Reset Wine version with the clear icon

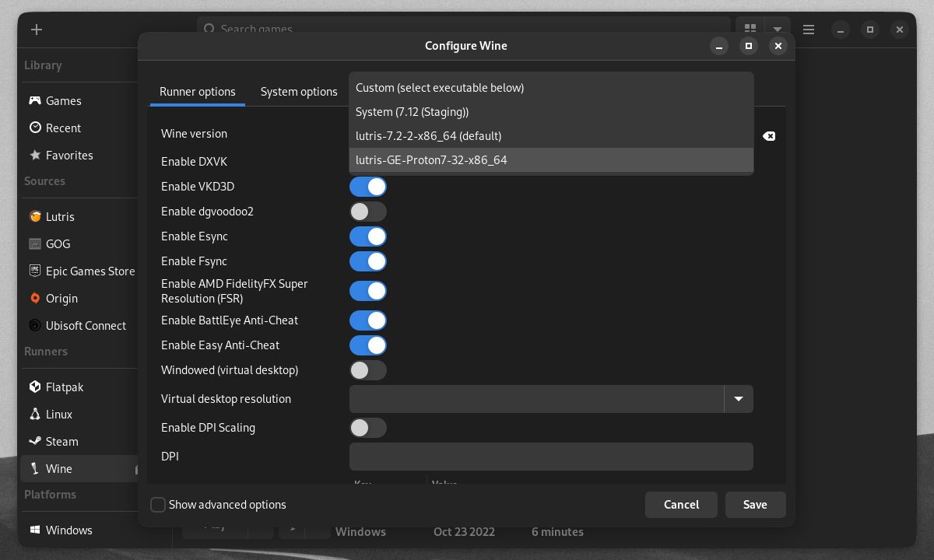tap(769, 136)
